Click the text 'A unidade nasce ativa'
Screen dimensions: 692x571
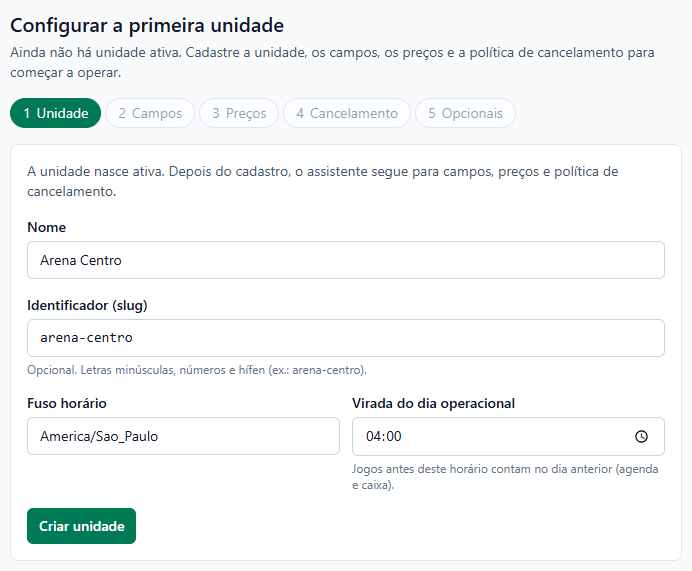(323, 181)
